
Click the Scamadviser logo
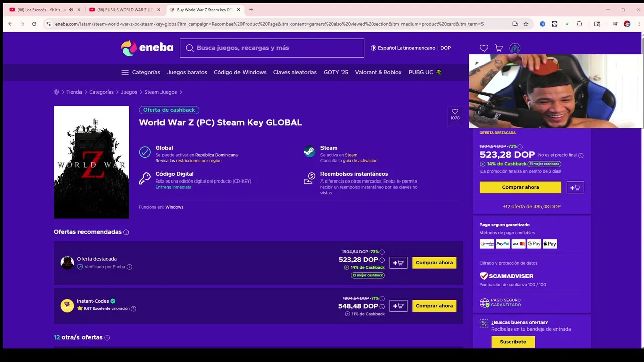pyautogui.click(x=507, y=276)
